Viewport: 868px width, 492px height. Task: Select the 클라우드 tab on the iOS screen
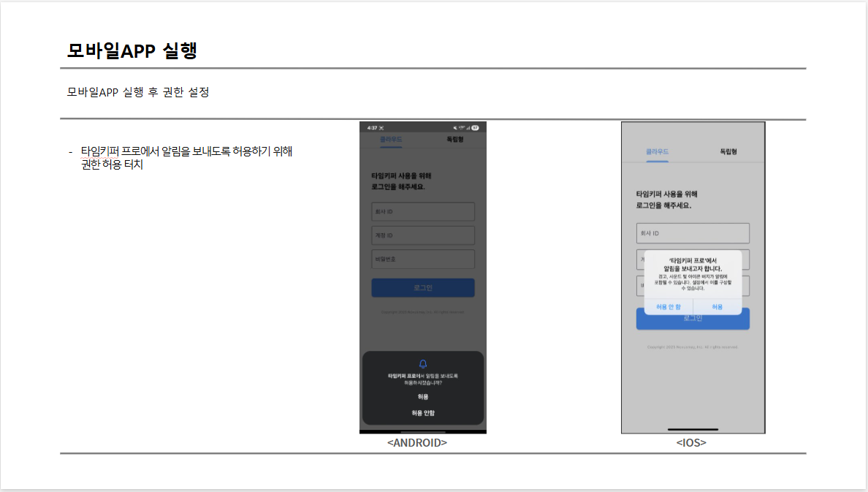[657, 152]
